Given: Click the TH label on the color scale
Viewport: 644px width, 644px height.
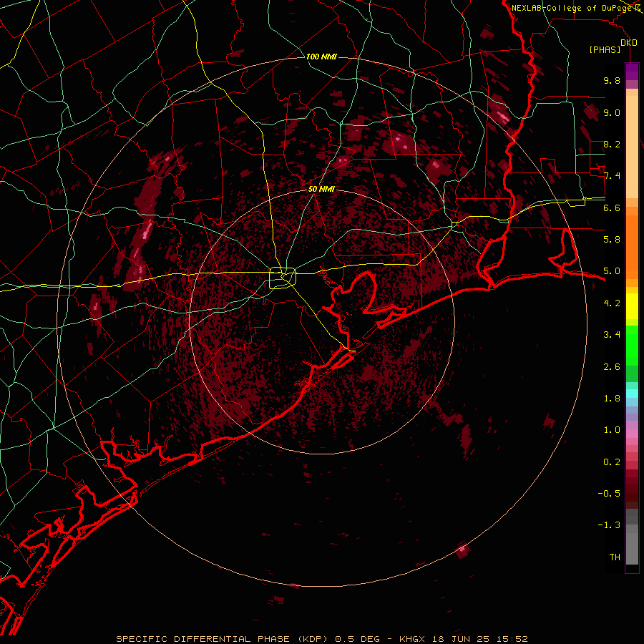Looking at the screenshot, I should 615,557.
